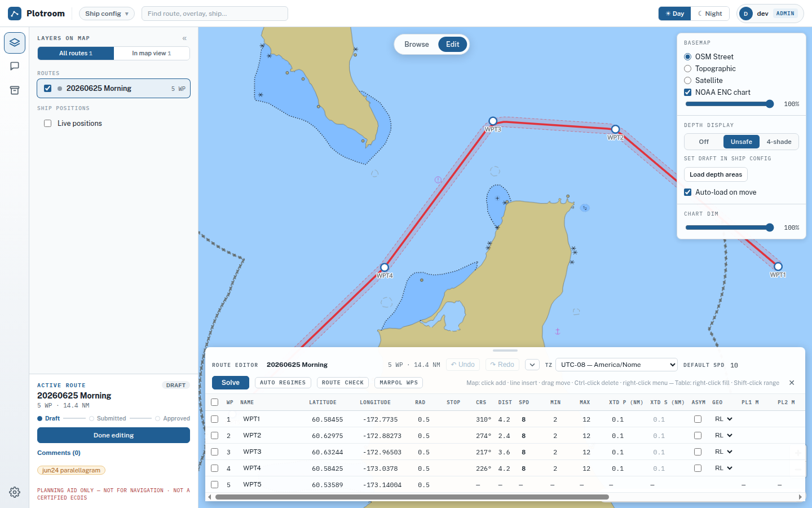The image size is (812, 508).
Task: Click the route editor drag handle
Action: pyautogui.click(x=505, y=351)
